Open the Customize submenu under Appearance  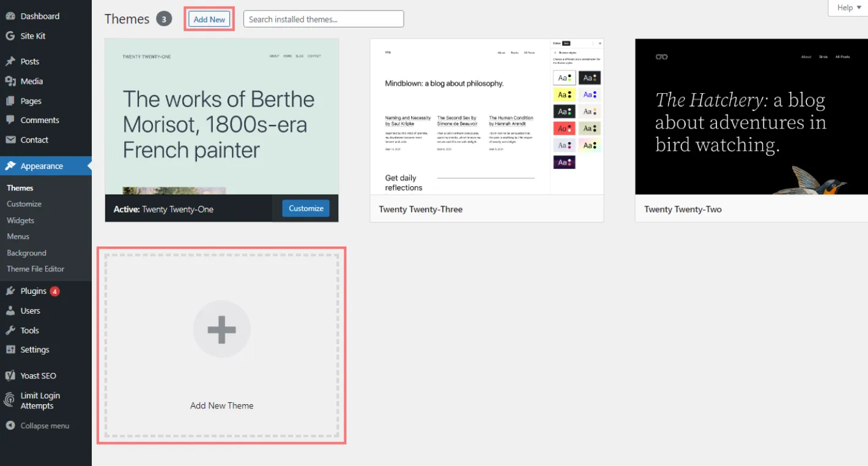tap(24, 204)
